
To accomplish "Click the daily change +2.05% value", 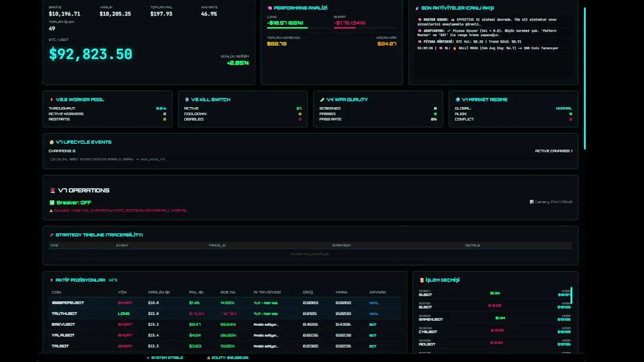I will [238, 63].
